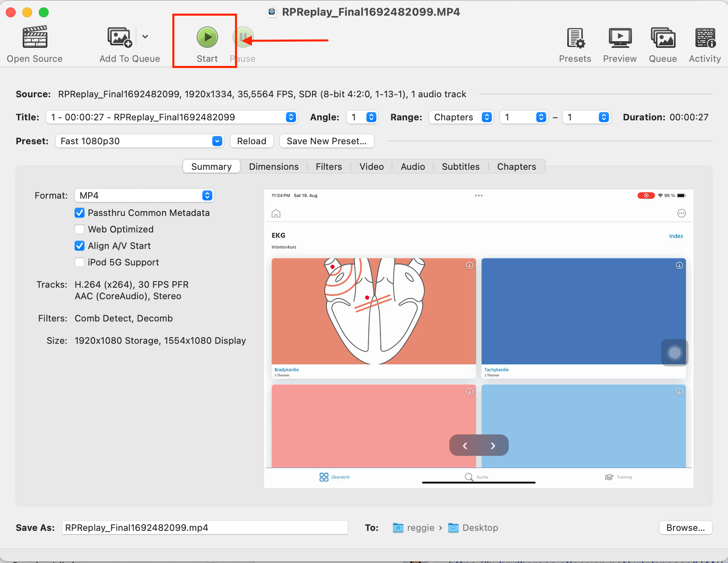Open the Presets panel icon

pos(575,38)
